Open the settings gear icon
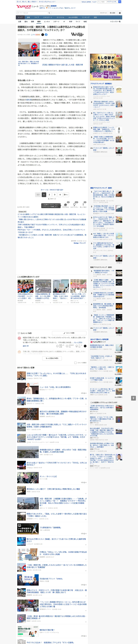 (x=120, y=13)
